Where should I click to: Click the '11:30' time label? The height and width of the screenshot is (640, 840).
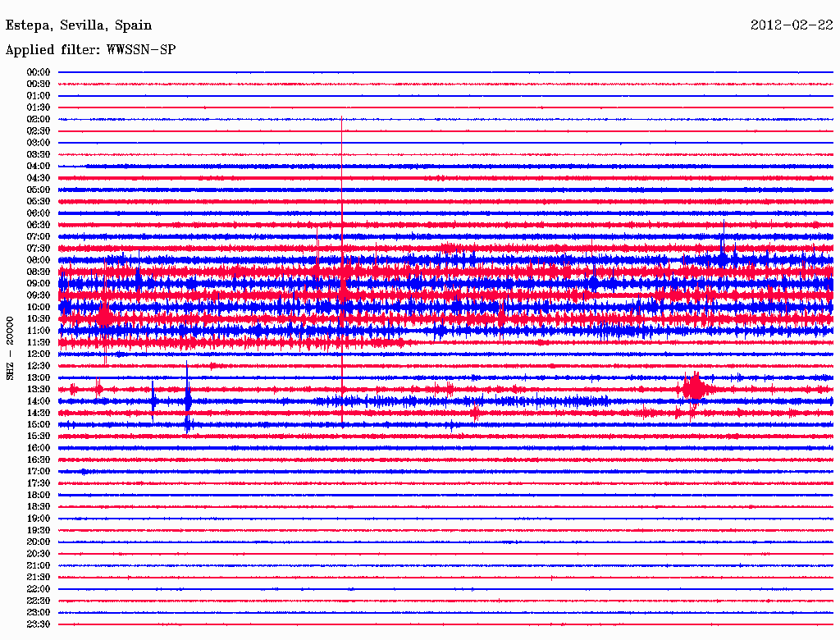point(38,342)
